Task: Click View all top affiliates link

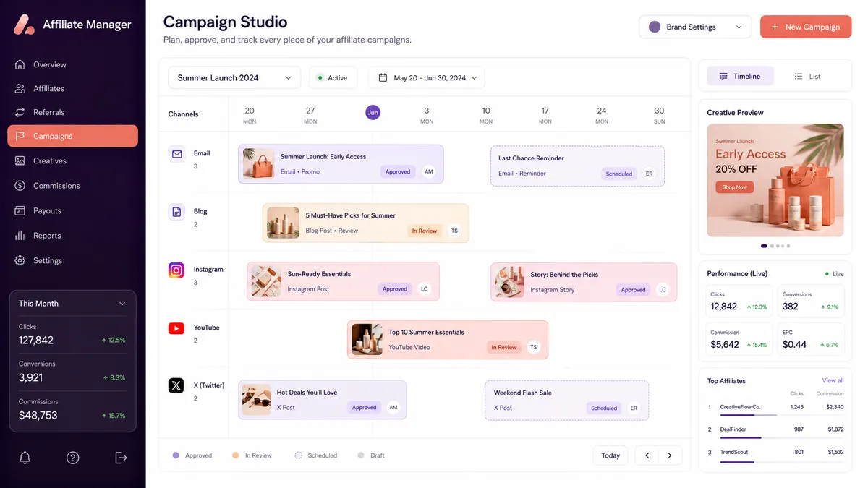Action: pyautogui.click(x=833, y=380)
